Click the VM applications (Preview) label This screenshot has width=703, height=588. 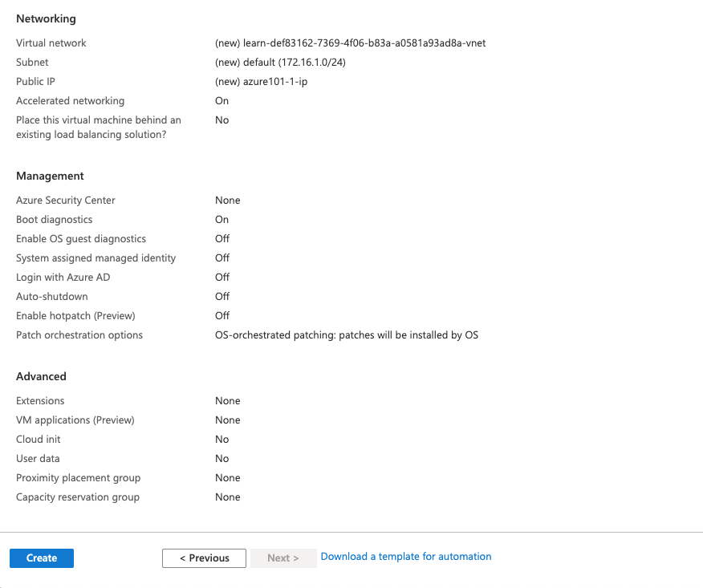point(75,420)
